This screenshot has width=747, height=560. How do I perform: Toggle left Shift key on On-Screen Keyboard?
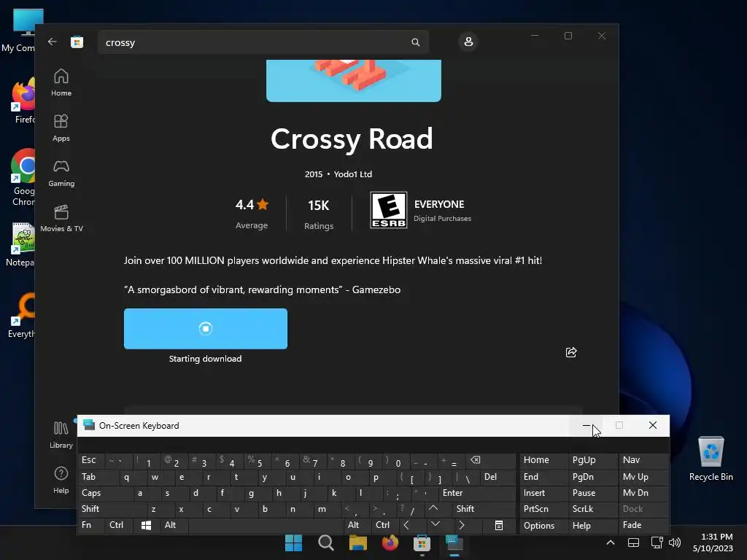tap(112, 509)
